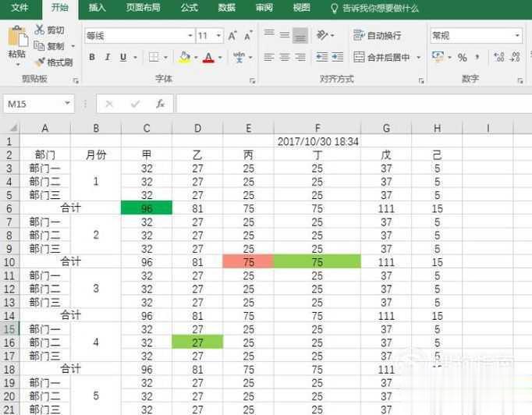Open font dialog launcher 字体
The width and height of the screenshot is (532, 415).
tap(252, 81)
